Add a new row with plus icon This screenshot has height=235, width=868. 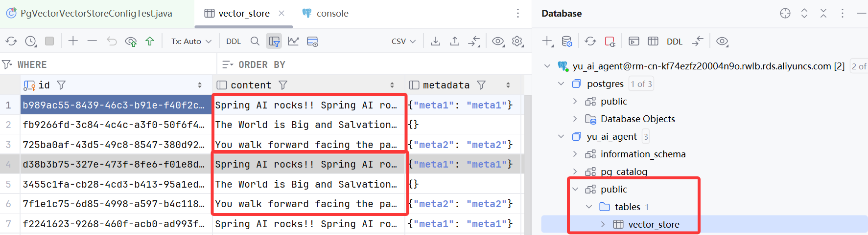(x=73, y=42)
